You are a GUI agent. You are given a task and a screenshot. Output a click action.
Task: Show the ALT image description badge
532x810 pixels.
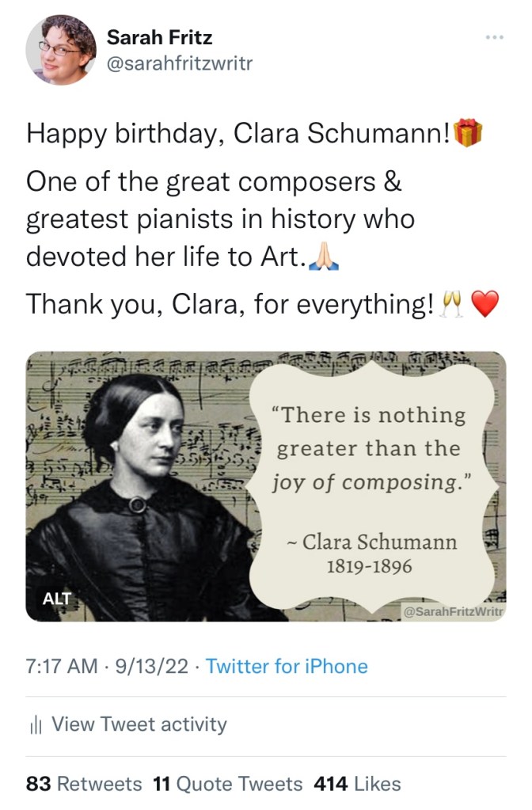(x=56, y=599)
